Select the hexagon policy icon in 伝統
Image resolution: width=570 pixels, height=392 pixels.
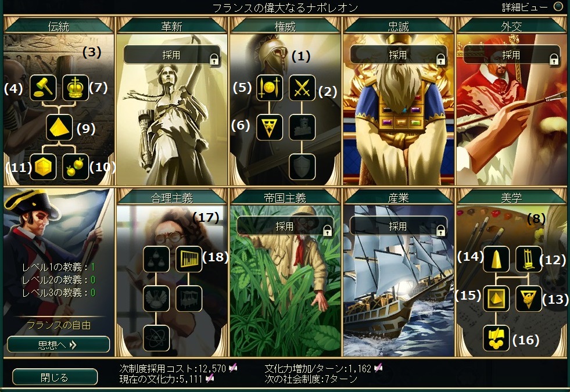click(43, 167)
